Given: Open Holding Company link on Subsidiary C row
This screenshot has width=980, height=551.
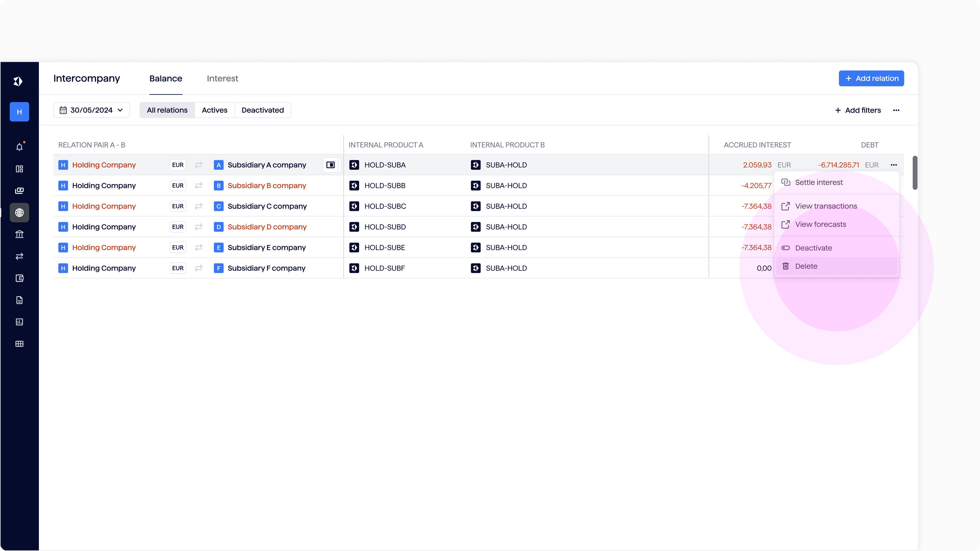Looking at the screenshot, I should click(104, 206).
